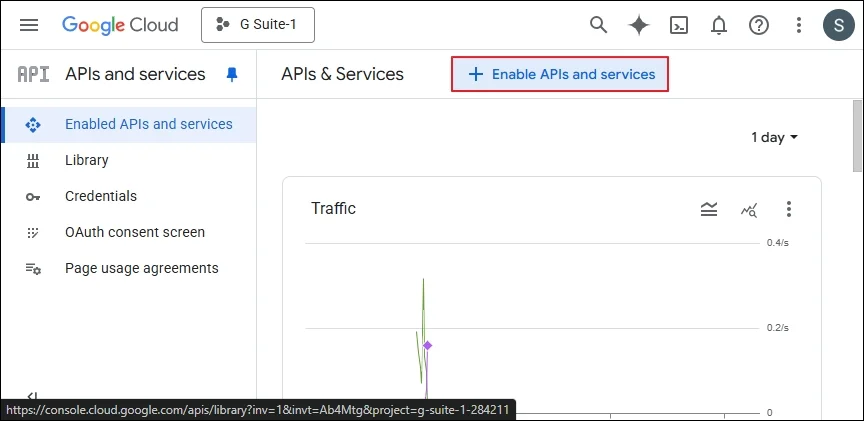Click the Enabled APIs diamond icon
Screen dimensions: 864x421
33,125
